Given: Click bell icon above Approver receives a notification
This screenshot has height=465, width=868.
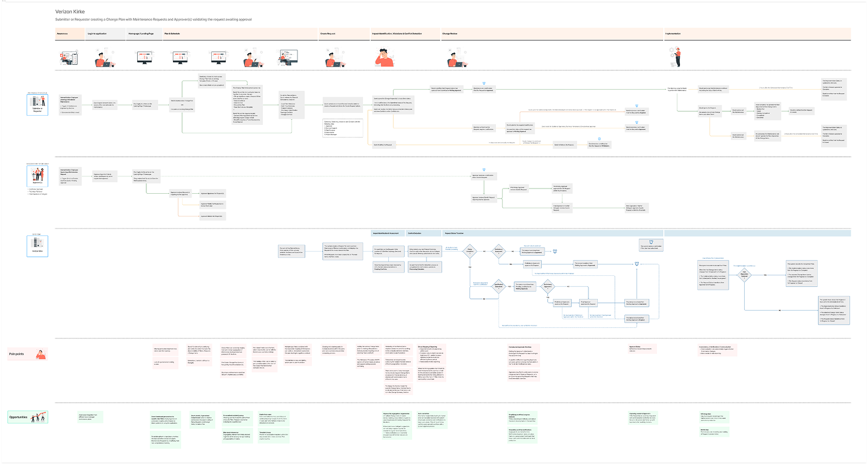Looking at the screenshot, I should pyautogui.click(x=485, y=168).
